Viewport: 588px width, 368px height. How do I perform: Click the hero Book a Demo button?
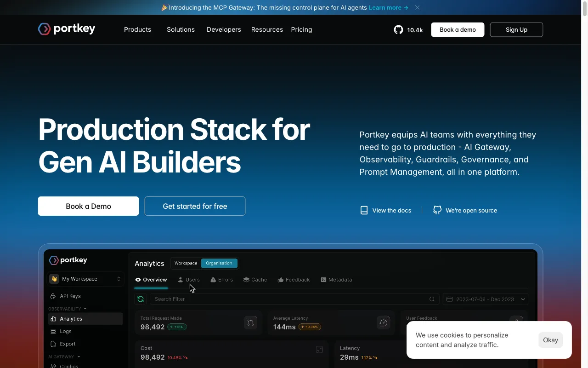click(88, 206)
